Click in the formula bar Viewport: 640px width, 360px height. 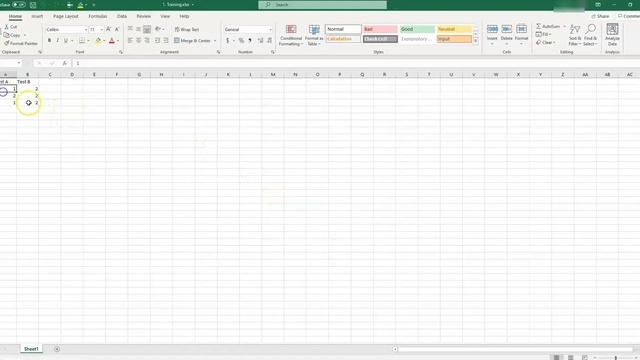pos(355,63)
